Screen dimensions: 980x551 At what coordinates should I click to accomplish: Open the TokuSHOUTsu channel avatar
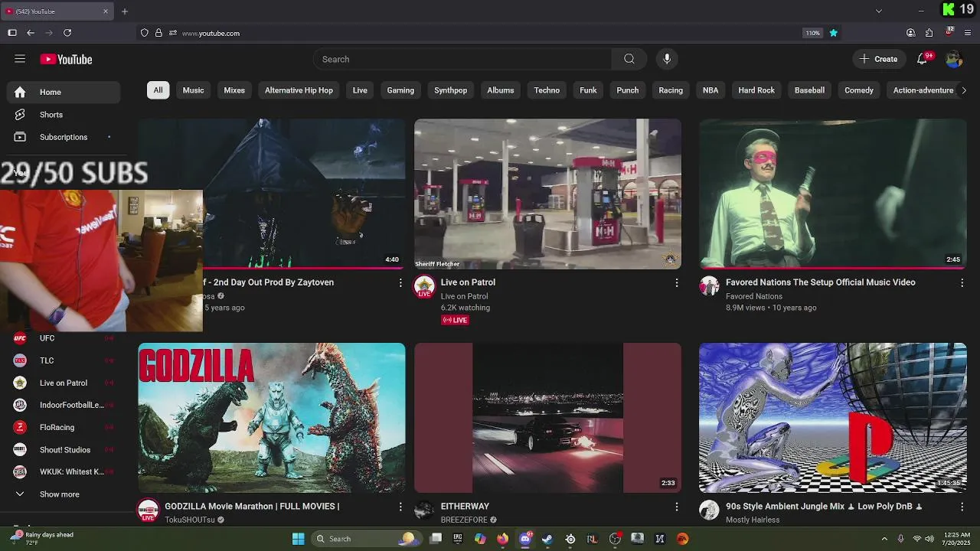coord(148,510)
